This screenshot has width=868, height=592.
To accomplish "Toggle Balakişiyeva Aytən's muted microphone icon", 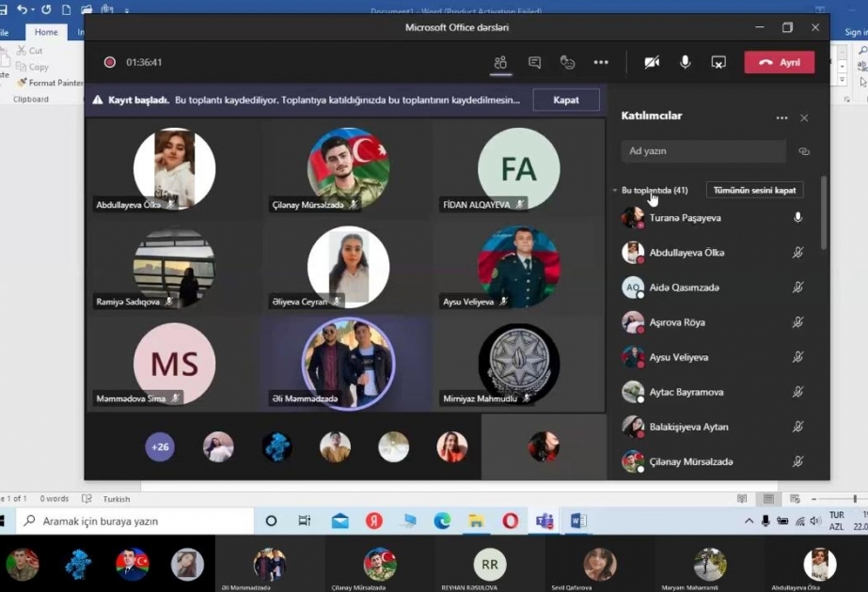I will [x=797, y=427].
